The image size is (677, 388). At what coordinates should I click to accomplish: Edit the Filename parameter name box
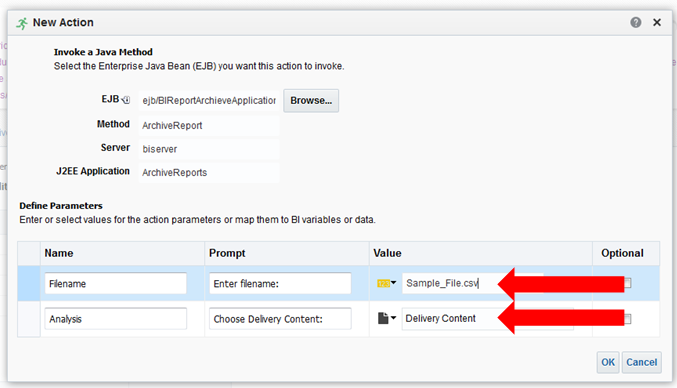pyautogui.click(x=116, y=284)
